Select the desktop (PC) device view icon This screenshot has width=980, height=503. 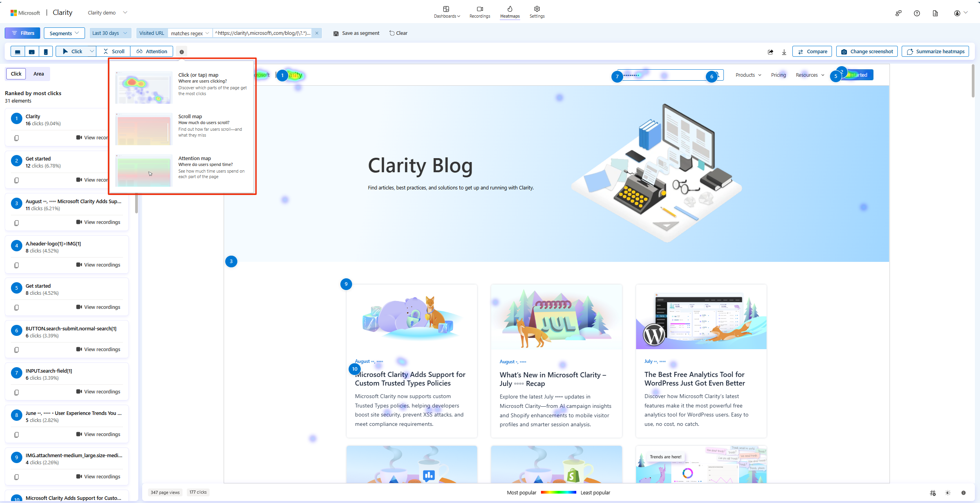(18, 52)
